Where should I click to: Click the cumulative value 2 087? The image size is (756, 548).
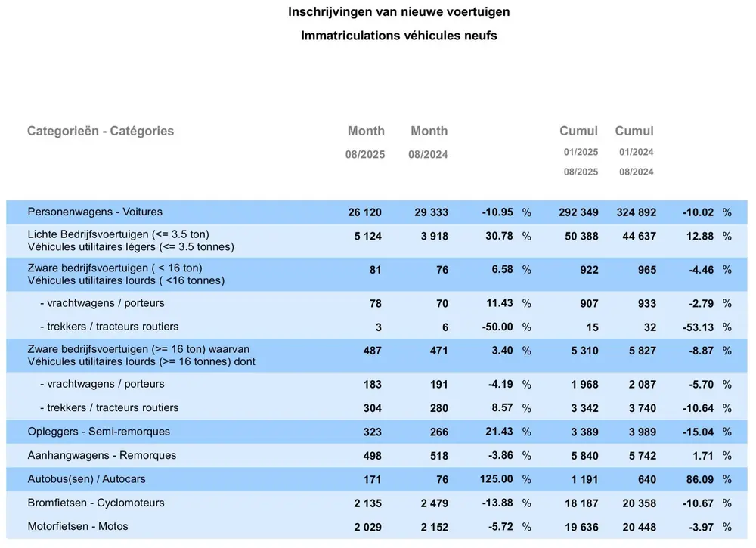click(x=642, y=385)
